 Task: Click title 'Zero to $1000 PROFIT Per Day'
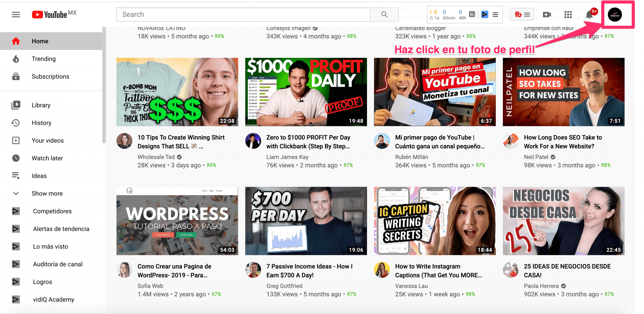click(308, 142)
